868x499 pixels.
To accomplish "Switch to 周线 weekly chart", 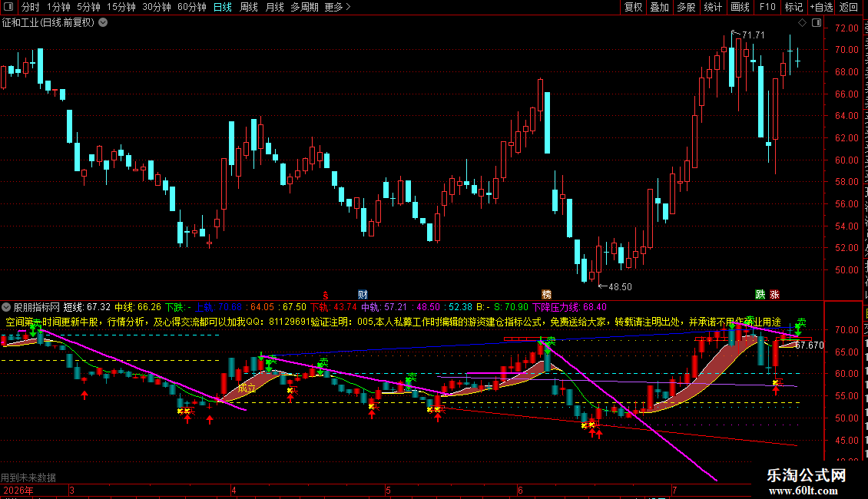I will (x=249, y=7).
